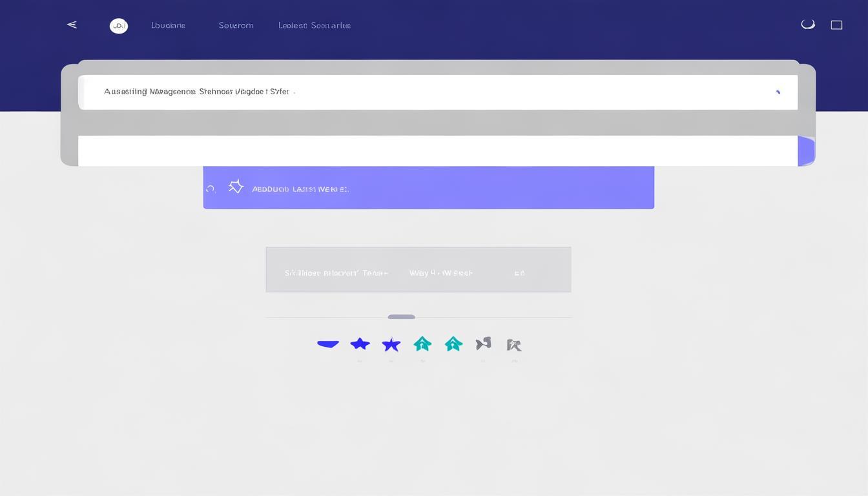Open the second text item in the navbar

point(236,26)
